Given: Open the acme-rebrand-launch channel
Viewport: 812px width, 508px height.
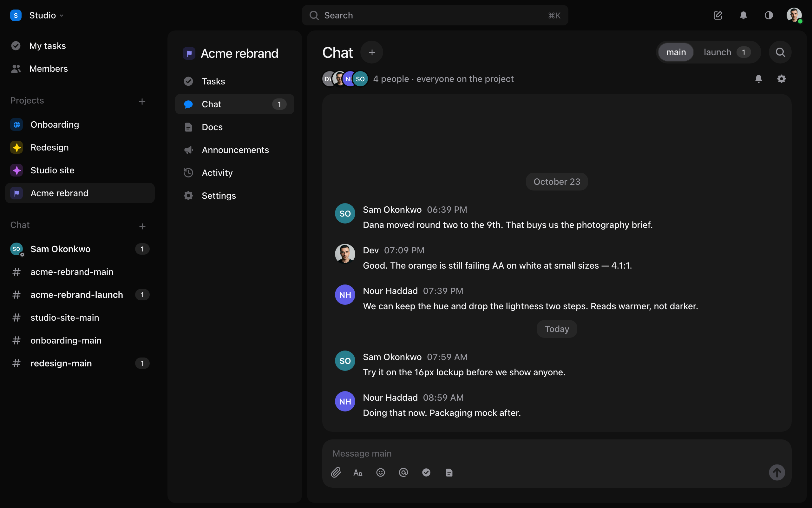Looking at the screenshot, I should pyautogui.click(x=80, y=295).
